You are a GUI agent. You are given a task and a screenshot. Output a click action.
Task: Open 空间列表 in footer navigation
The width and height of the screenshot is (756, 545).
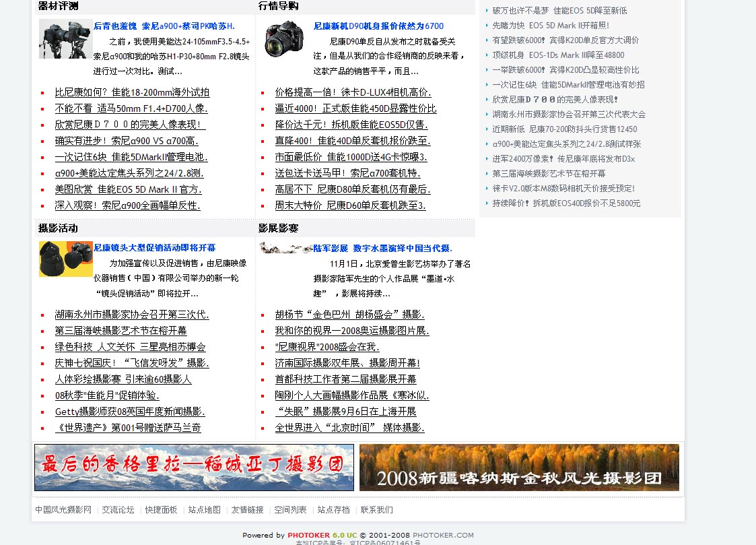click(x=290, y=510)
